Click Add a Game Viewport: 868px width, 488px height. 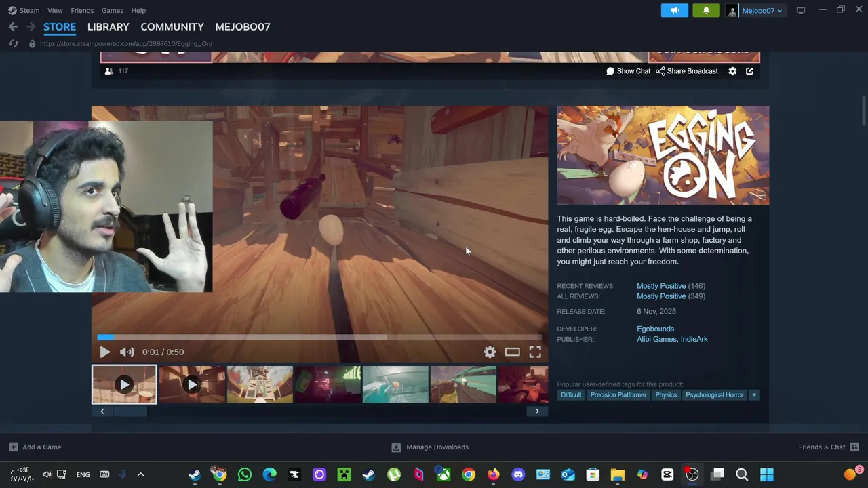click(35, 447)
